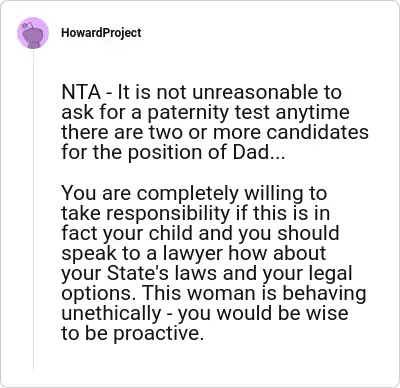This screenshot has height=388, width=400.
Task: Click the words "This woman is behaving"
Action: pyautogui.click(x=255, y=293)
